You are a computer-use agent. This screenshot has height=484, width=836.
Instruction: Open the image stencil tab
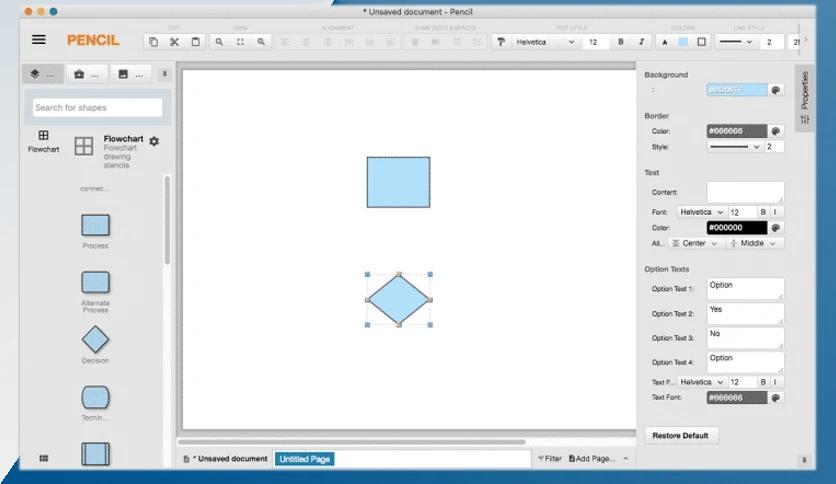point(131,74)
